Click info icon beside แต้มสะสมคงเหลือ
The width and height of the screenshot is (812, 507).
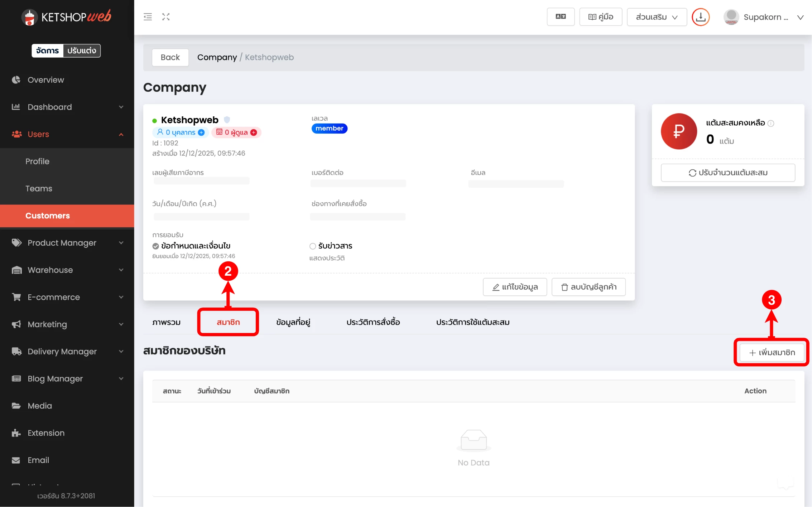(771, 124)
